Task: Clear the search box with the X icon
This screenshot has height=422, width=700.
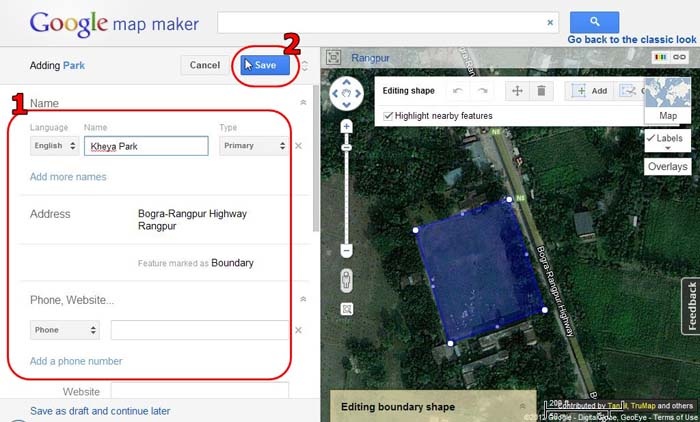Action: click(x=550, y=22)
